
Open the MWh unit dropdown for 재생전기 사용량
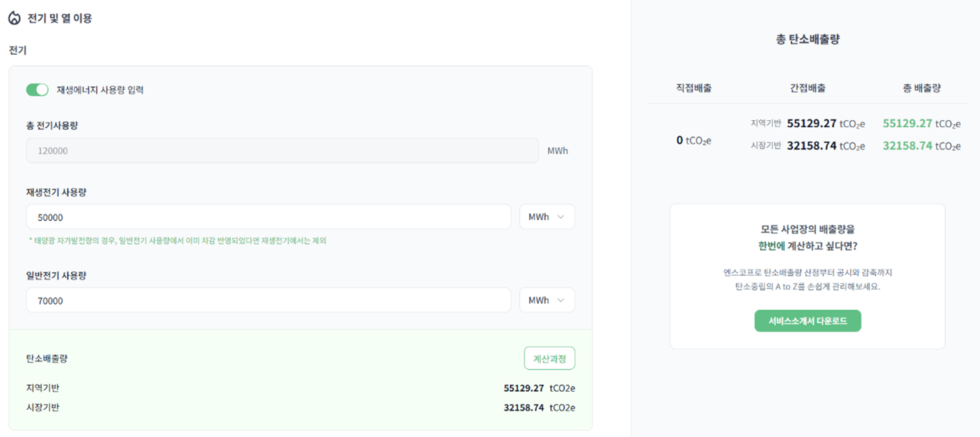click(547, 217)
